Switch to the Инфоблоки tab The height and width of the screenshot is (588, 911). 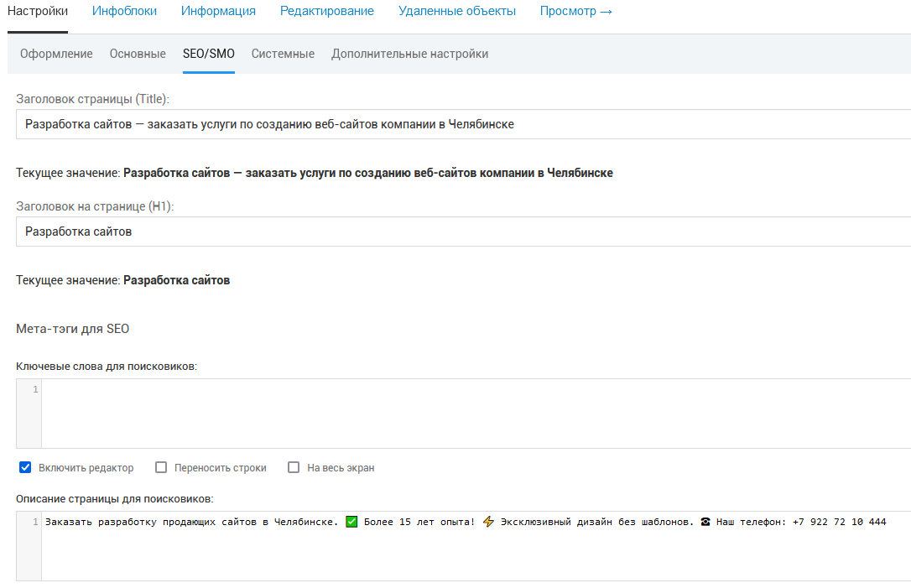[x=124, y=12]
